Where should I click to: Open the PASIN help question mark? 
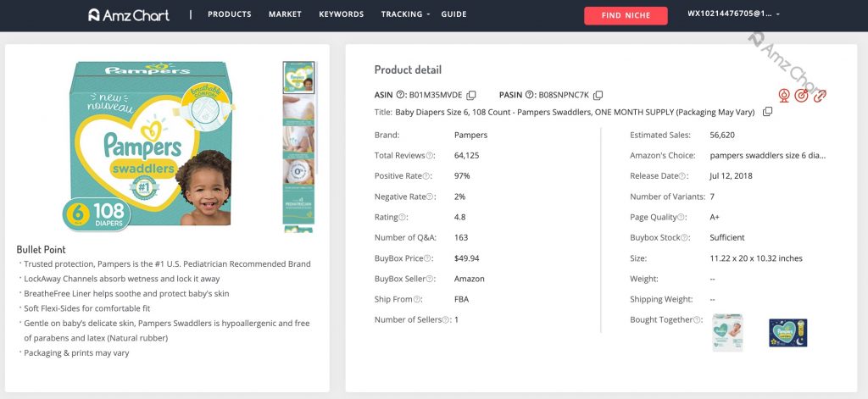(529, 95)
